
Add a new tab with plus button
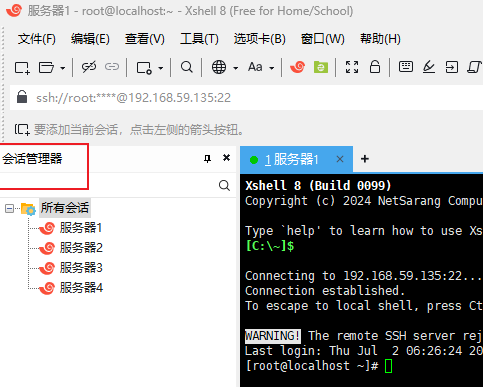pyautogui.click(x=365, y=159)
